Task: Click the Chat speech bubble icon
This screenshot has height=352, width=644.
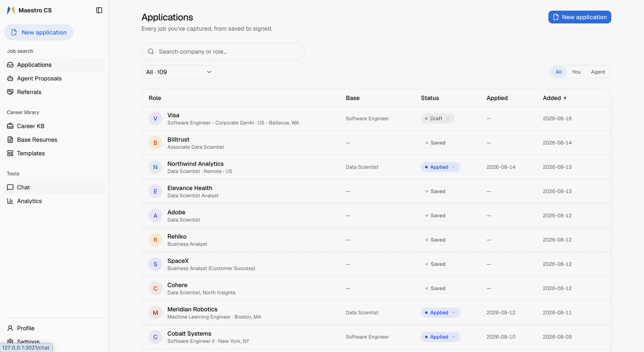Action: (x=10, y=187)
